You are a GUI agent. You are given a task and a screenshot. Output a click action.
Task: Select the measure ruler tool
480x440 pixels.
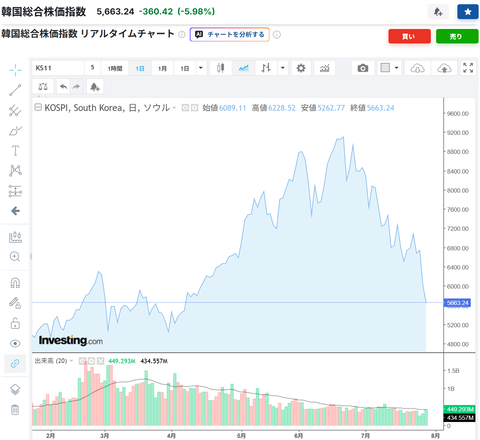[x=15, y=237]
